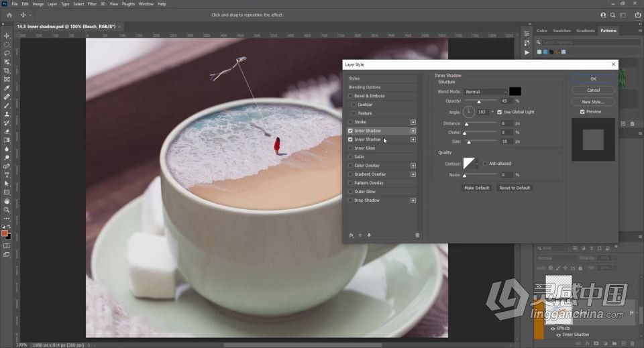Uncheck the first Inner Shadow effect
The height and width of the screenshot is (348, 644).
pyautogui.click(x=350, y=131)
